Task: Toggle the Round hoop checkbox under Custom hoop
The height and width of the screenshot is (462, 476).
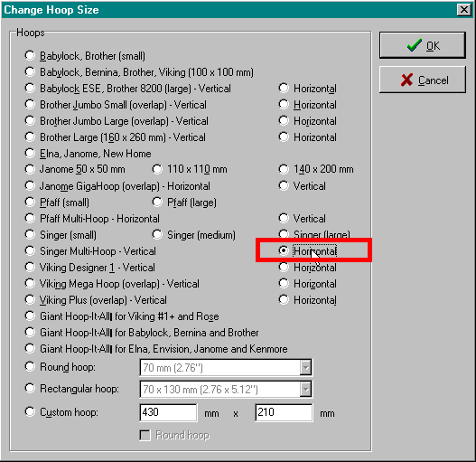Action: tap(174, 435)
